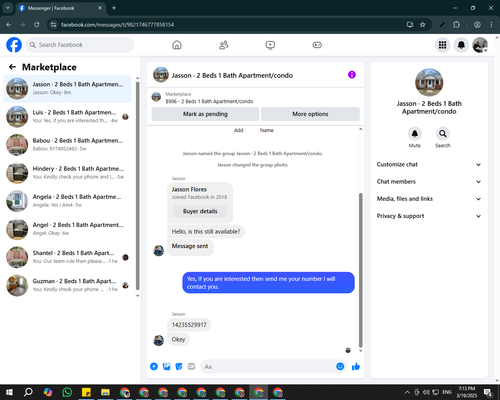
Task: Search in conversation via magnifier icon
Action: (442, 134)
